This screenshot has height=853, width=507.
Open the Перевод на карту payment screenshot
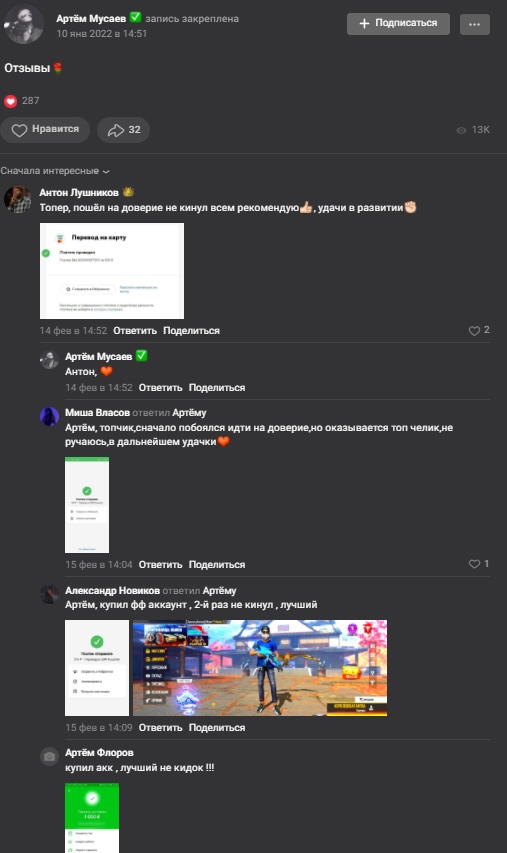pyautogui.click(x=112, y=271)
